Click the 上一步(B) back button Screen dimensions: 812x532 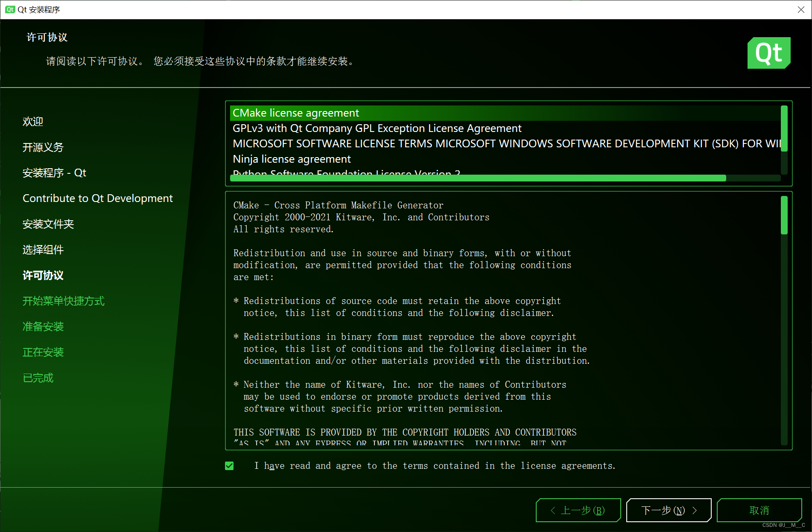(x=578, y=510)
